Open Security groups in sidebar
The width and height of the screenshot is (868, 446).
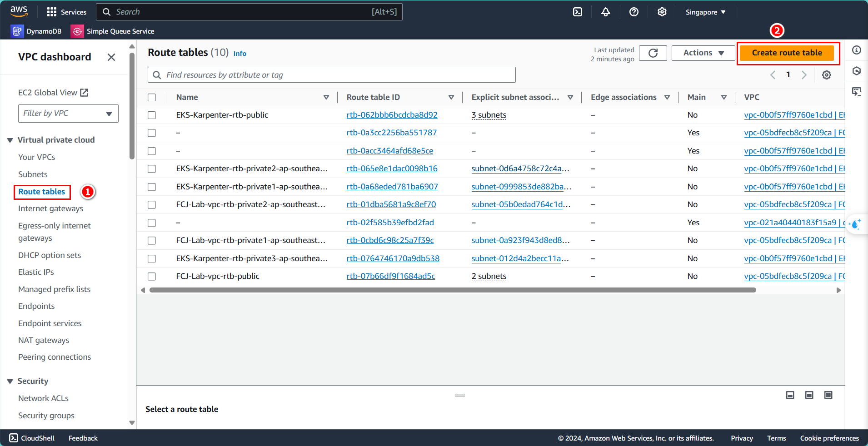tap(46, 416)
